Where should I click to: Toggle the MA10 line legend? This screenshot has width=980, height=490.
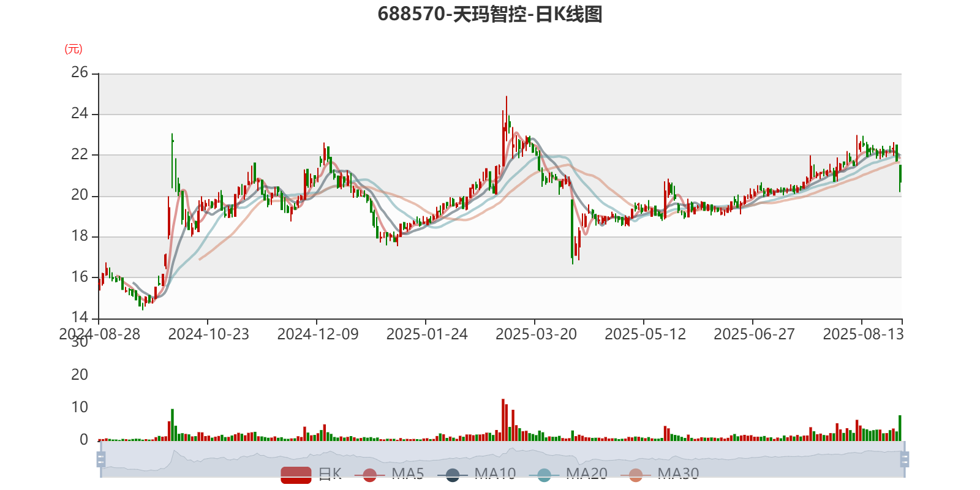coord(477,474)
